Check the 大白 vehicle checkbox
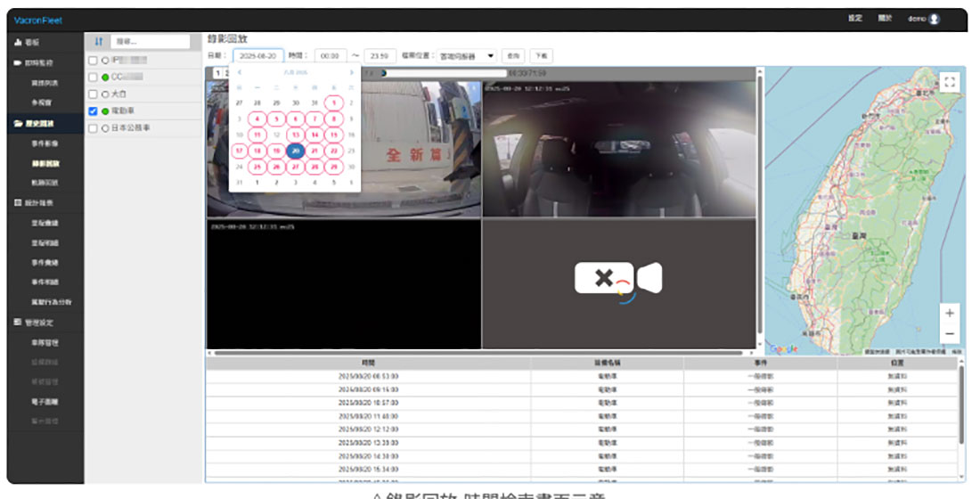 click(x=93, y=94)
